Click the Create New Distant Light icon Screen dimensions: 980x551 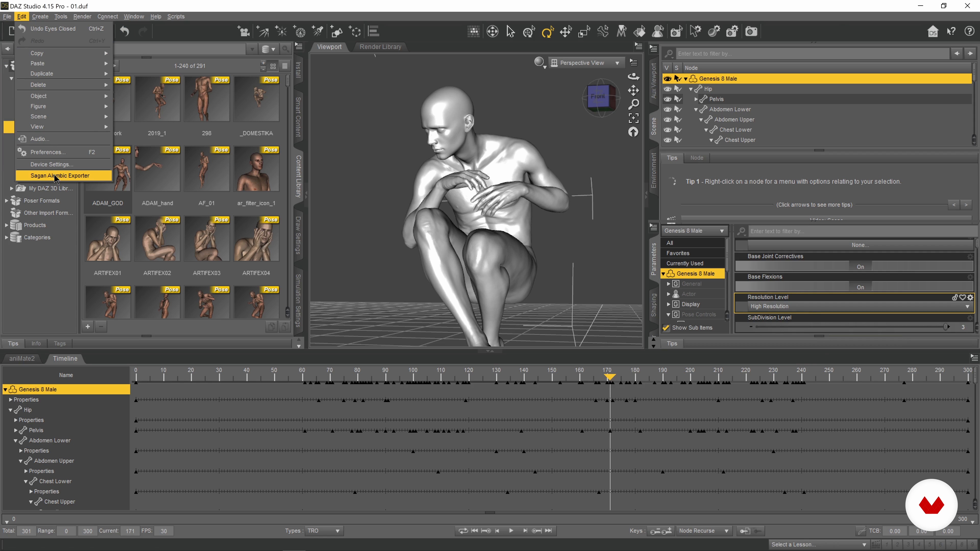point(263,32)
